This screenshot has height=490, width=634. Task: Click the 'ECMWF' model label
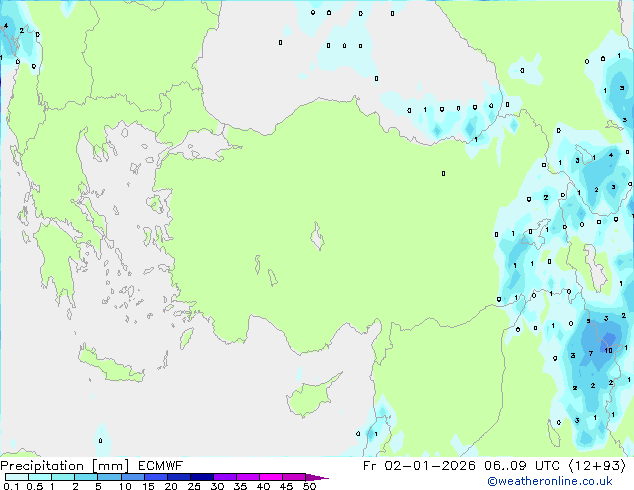coord(161,466)
